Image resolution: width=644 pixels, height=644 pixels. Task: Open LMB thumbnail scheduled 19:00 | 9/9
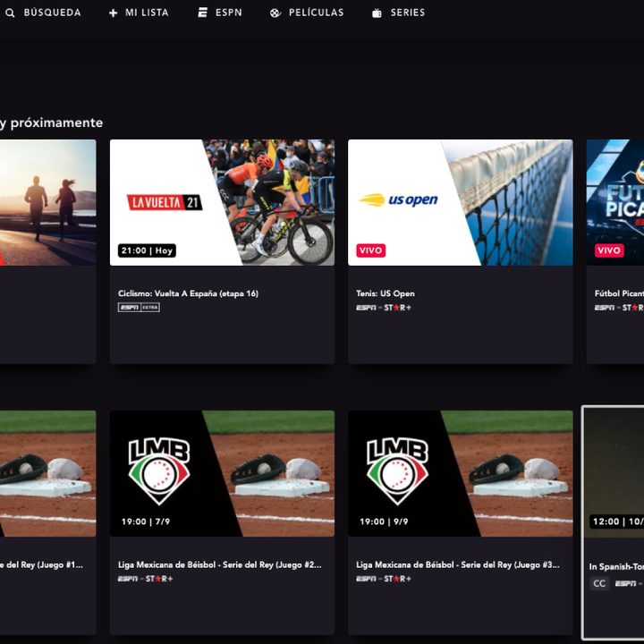(461, 473)
